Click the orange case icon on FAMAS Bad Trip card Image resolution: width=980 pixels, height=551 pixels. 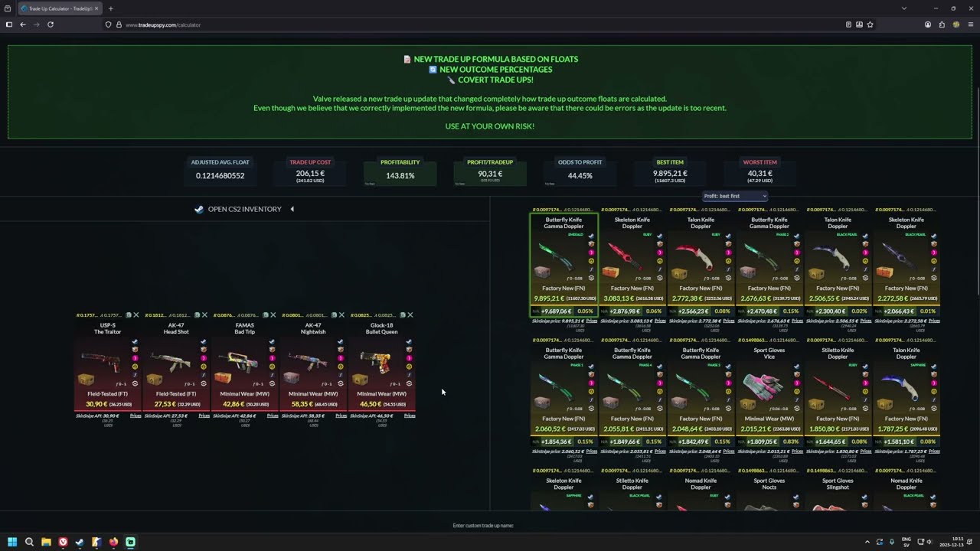click(224, 378)
